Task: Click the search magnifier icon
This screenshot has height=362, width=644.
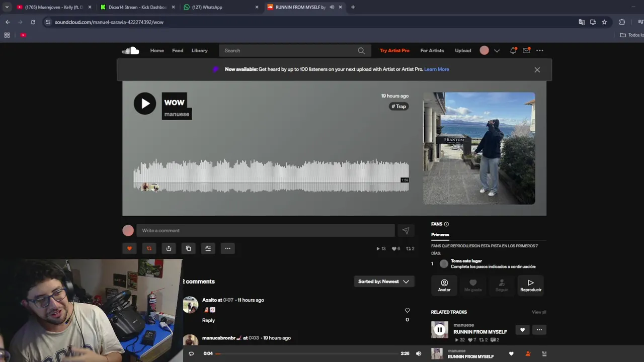Action: (x=361, y=50)
